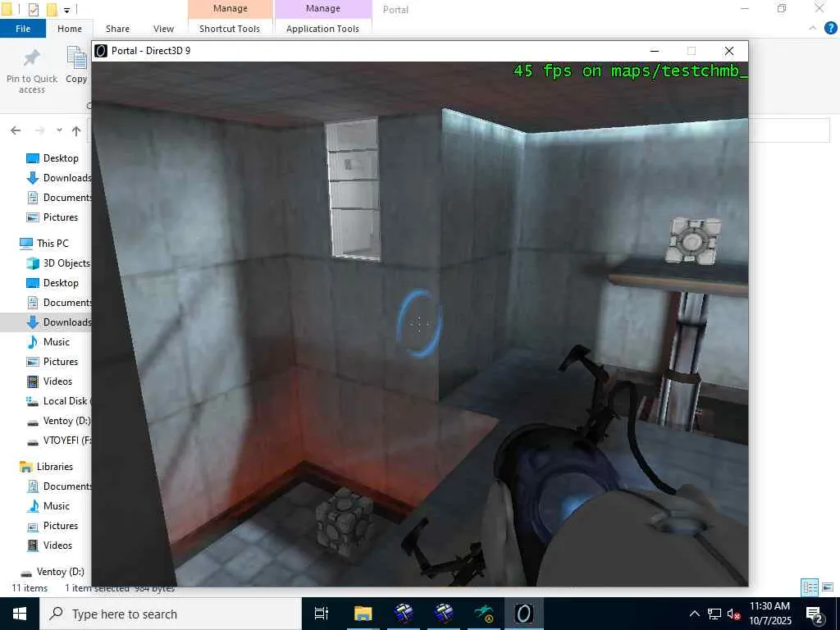This screenshot has width=840, height=630.
Task: Switch to Large icons view in Explorer
Action: pos(828,587)
